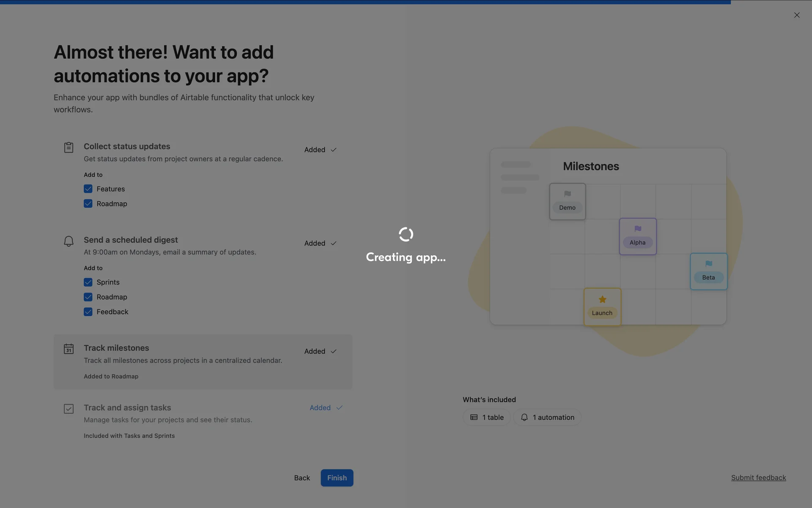The image size is (812, 508).
Task: Click the Finish button
Action: (x=337, y=478)
